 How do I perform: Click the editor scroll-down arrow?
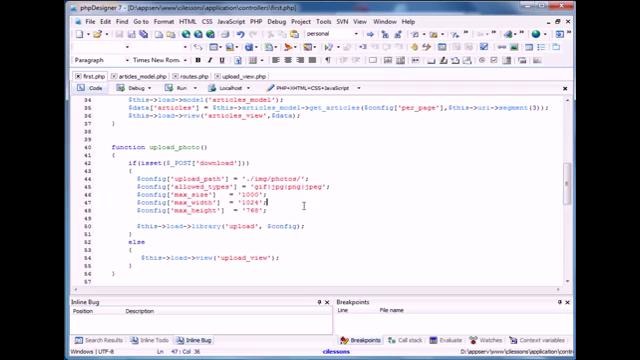click(567, 281)
